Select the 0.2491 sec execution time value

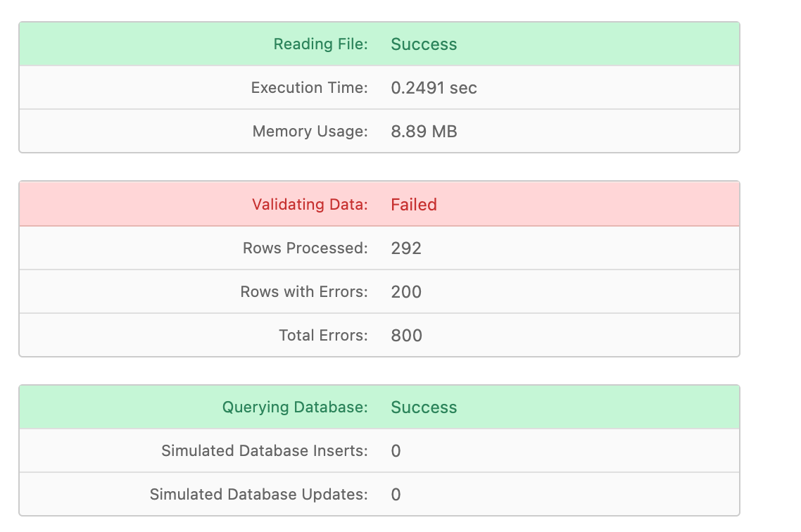pos(434,87)
